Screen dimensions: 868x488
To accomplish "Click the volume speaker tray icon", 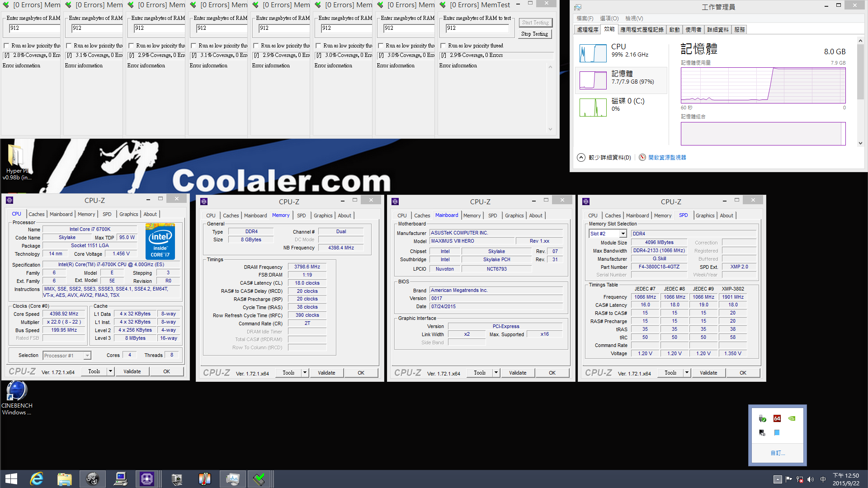I will click(810, 479).
